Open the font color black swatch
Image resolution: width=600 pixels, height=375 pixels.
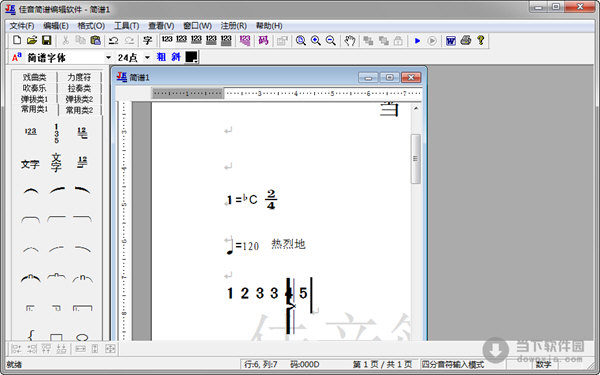pyautogui.click(x=191, y=57)
